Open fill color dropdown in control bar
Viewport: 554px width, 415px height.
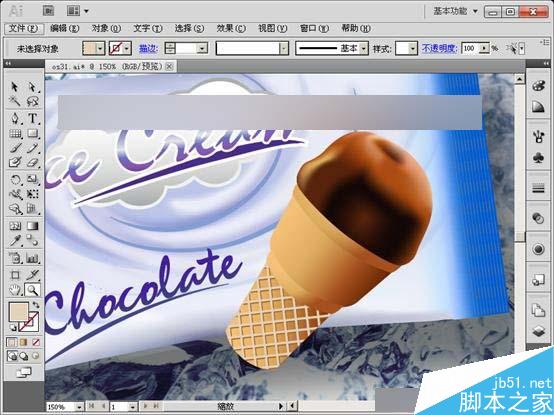click(100, 48)
